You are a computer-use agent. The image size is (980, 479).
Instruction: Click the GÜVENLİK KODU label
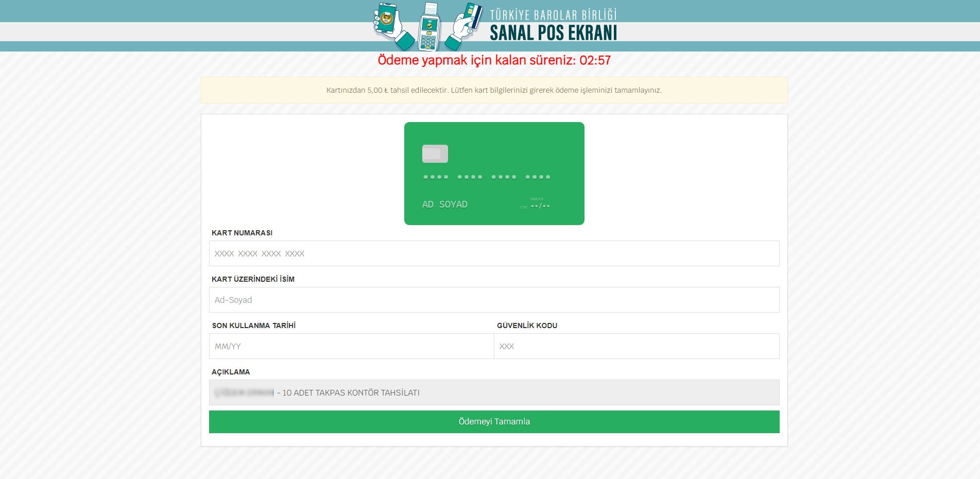coord(527,326)
